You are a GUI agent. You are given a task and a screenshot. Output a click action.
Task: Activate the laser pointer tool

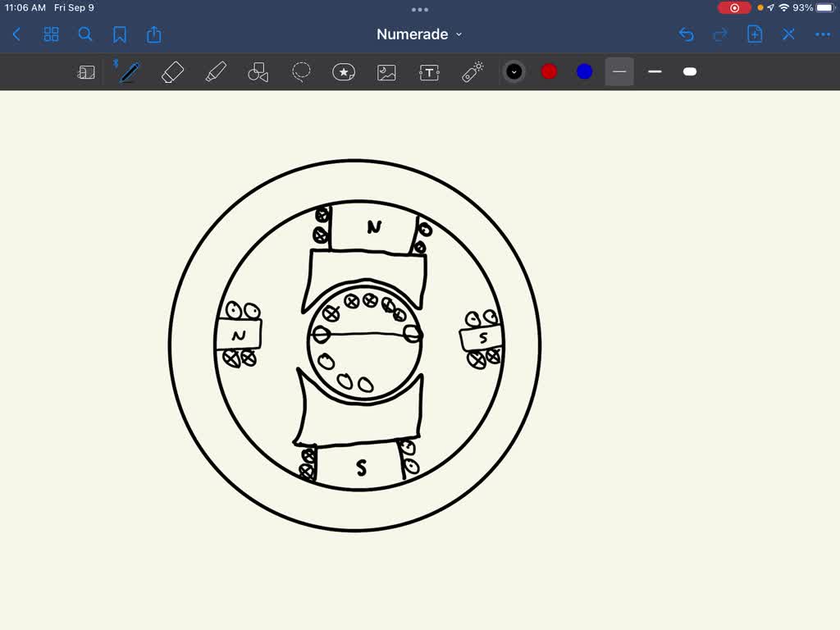472,71
